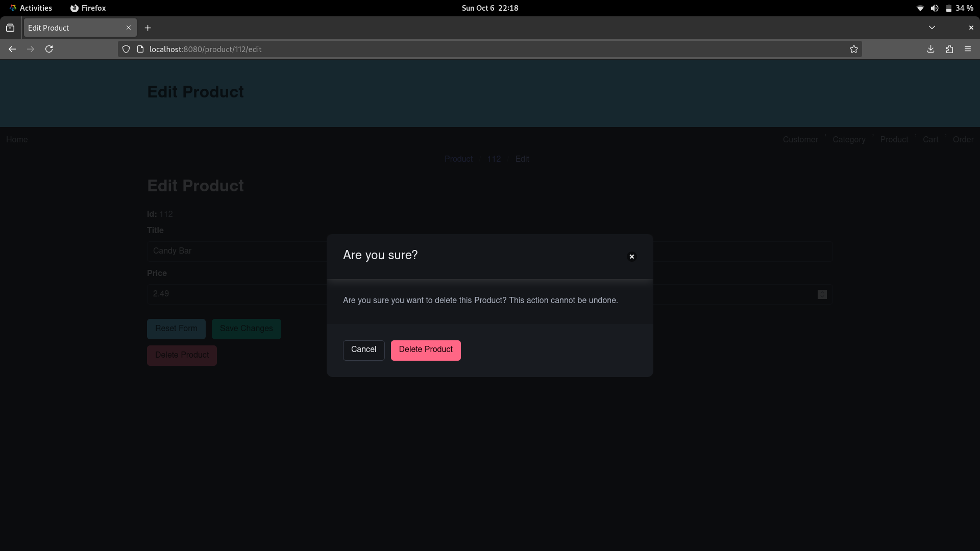The height and width of the screenshot is (551, 980).
Task: Click the forward navigation arrow
Action: coord(30,48)
